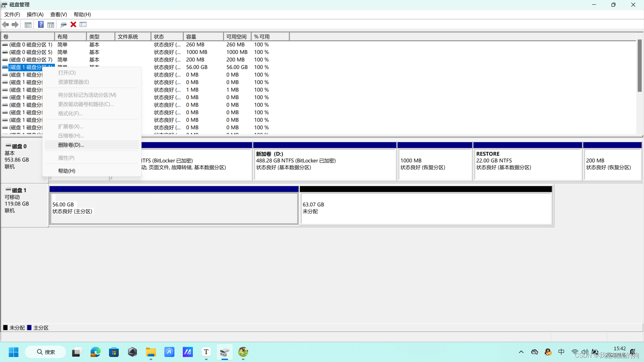This screenshot has height=362, width=644.
Task: Sort by the % 可用 column header
Action: click(x=270, y=37)
